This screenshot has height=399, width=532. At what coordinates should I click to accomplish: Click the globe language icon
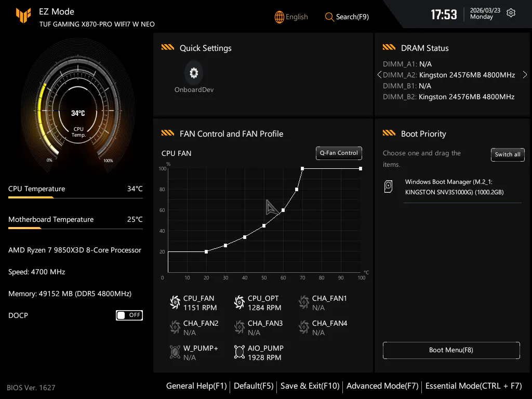coord(279,17)
